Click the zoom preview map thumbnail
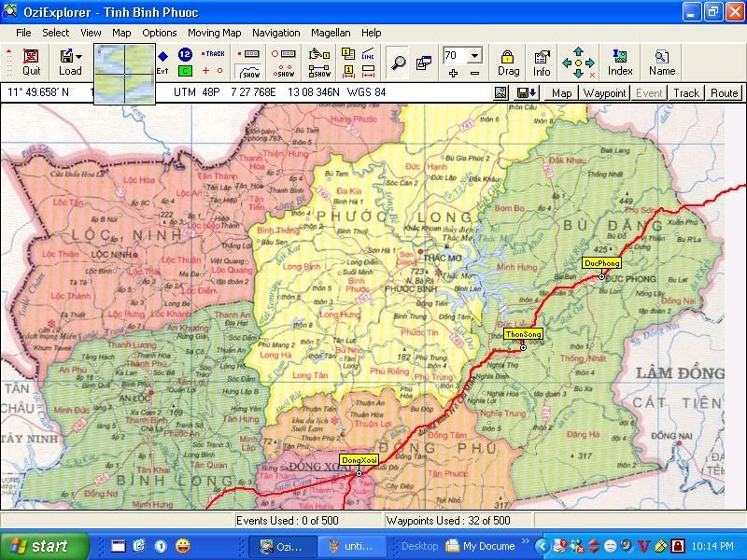The height and width of the screenshot is (560, 747). pyautogui.click(x=125, y=75)
